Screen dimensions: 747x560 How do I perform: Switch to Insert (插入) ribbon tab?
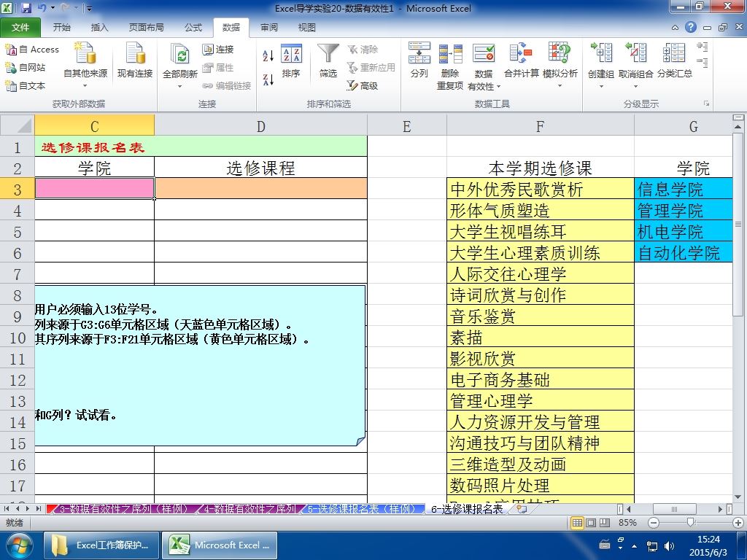[99, 28]
